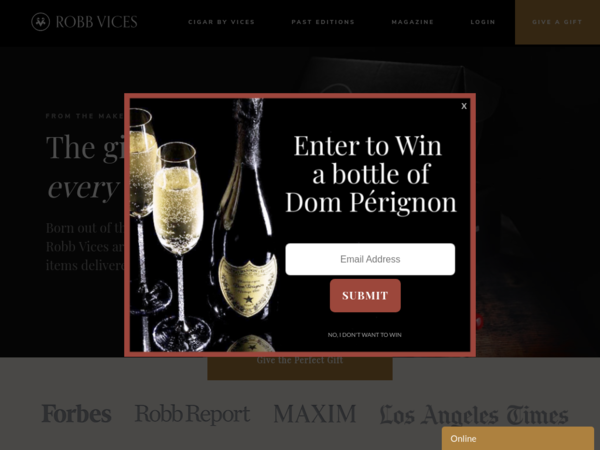Click the Forbes logo
This screenshot has height=450, width=600.
tap(77, 414)
